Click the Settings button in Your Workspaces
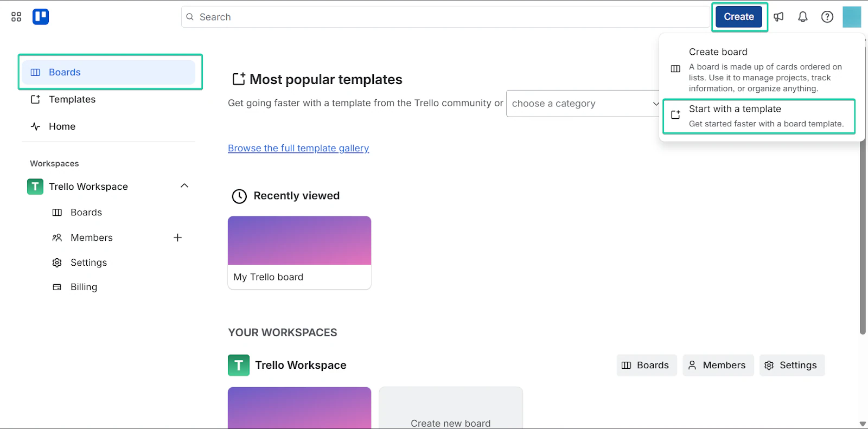 click(792, 366)
